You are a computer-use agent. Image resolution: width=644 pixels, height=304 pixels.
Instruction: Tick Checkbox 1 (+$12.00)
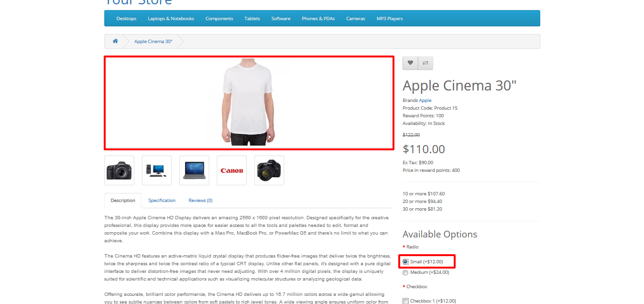405,301
